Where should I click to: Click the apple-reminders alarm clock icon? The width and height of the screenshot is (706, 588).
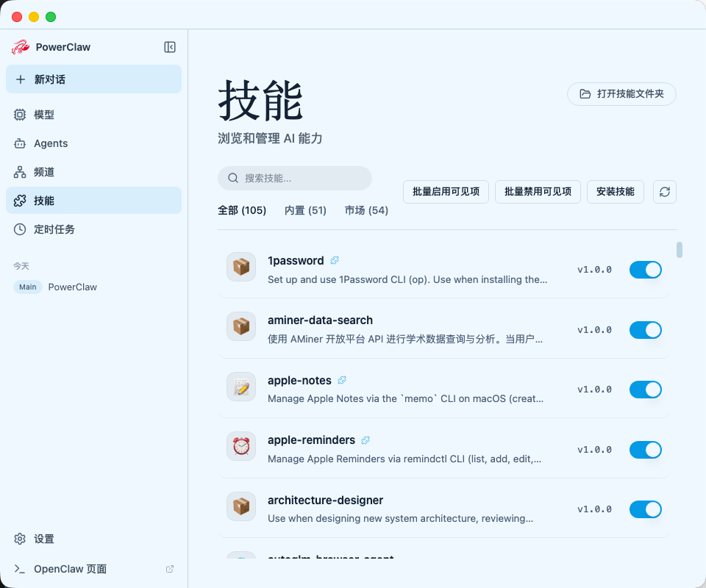point(241,446)
